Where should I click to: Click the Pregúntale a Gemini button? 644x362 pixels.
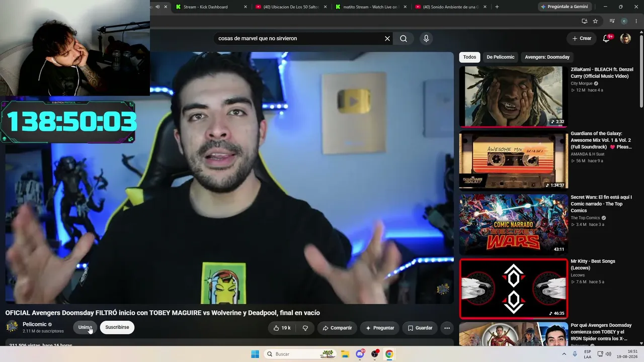point(565,7)
